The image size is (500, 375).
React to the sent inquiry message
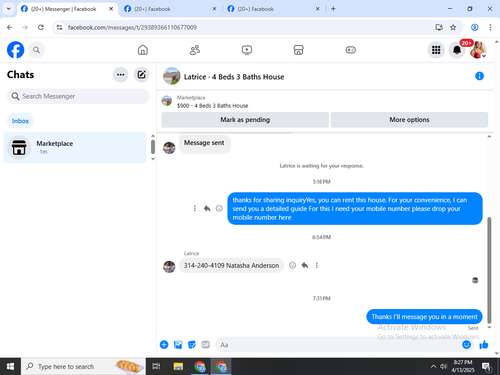pyautogui.click(x=219, y=208)
